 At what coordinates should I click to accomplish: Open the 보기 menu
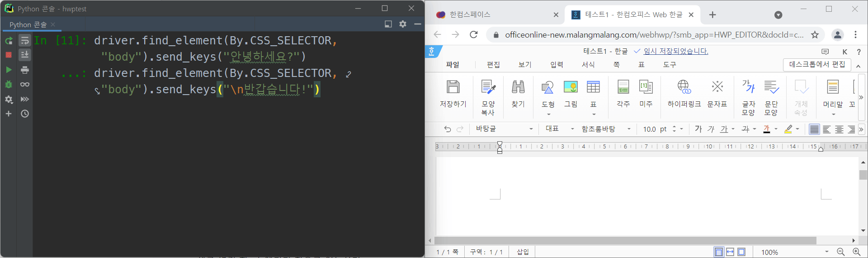525,65
